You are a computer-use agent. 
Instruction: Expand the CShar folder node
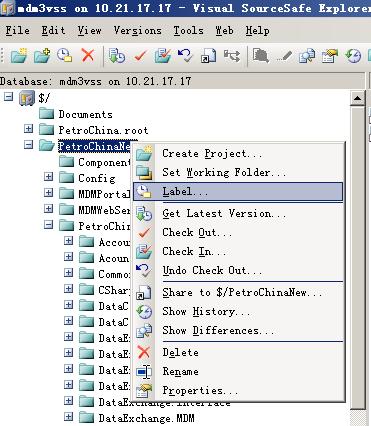pos(69,289)
